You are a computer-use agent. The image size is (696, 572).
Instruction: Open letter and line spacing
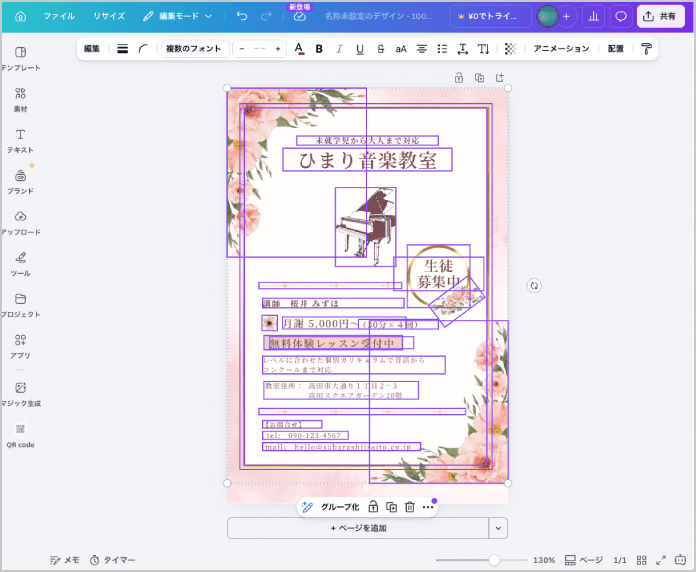(x=463, y=49)
